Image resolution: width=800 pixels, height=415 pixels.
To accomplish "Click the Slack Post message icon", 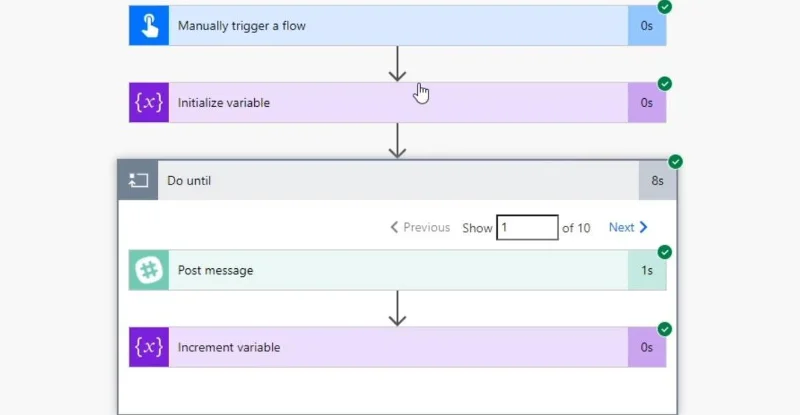I will [x=149, y=270].
